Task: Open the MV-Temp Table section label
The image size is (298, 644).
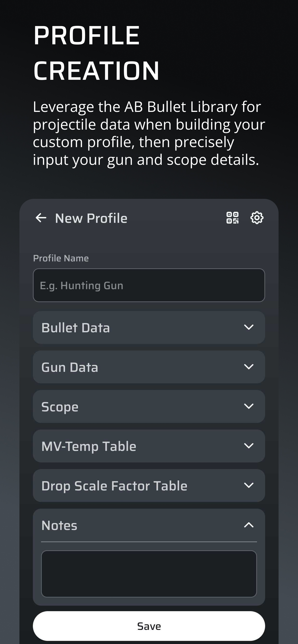Action: tap(89, 446)
